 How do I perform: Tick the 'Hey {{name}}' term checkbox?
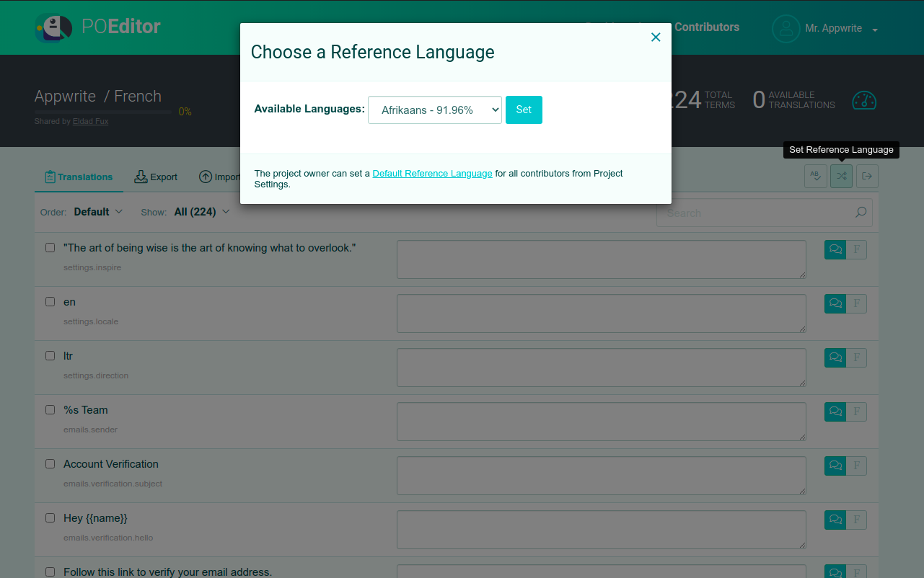coord(50,518)
